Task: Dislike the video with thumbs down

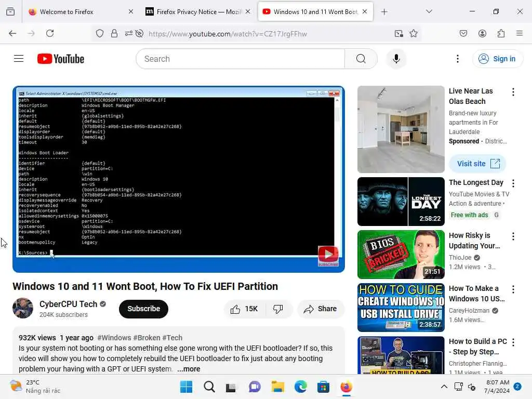Action: click(x=278, y=309)
